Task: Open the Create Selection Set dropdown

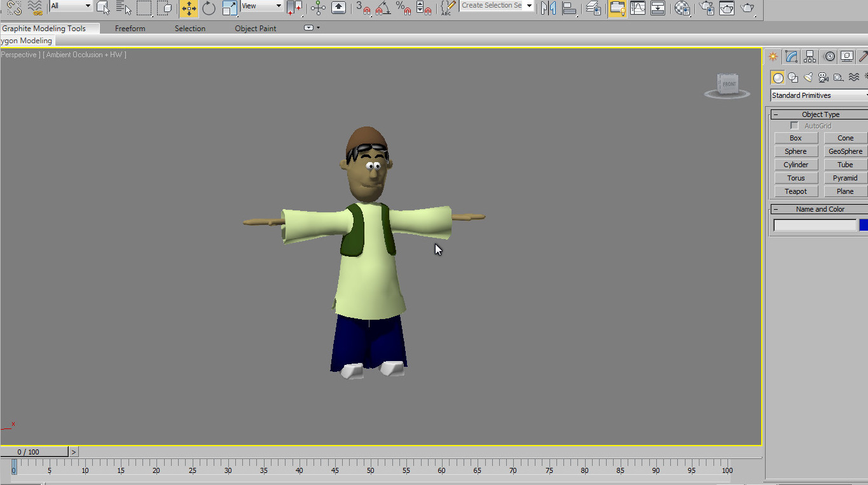Action: (x=497, y=6)
